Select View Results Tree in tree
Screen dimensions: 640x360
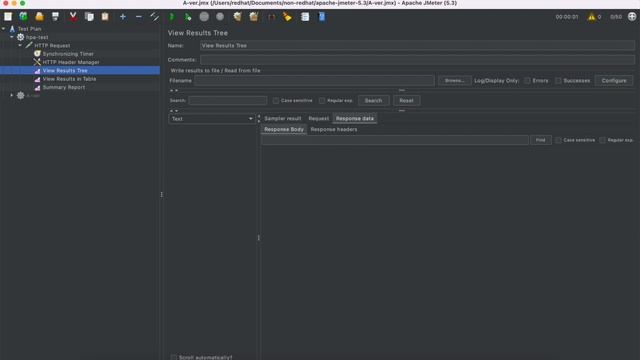(x=65, y=71)
